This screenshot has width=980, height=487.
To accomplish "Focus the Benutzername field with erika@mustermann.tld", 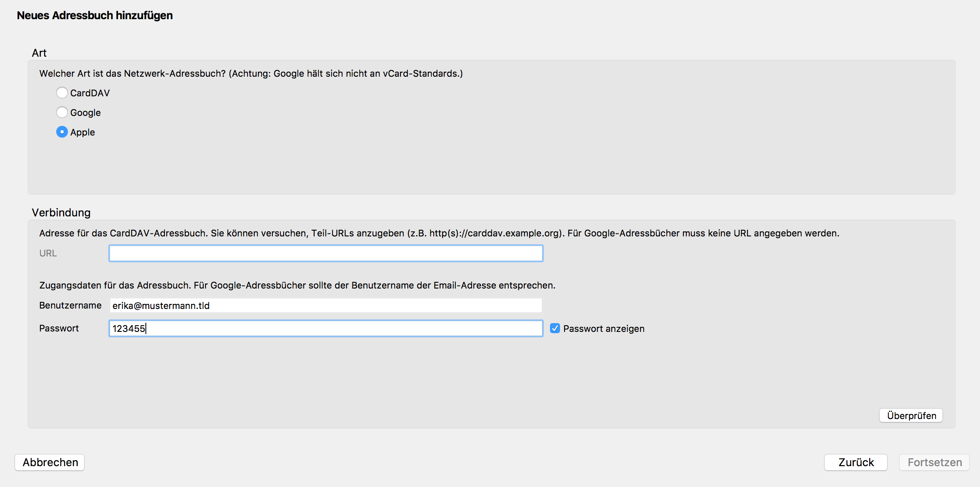I will tap(326, 305).
